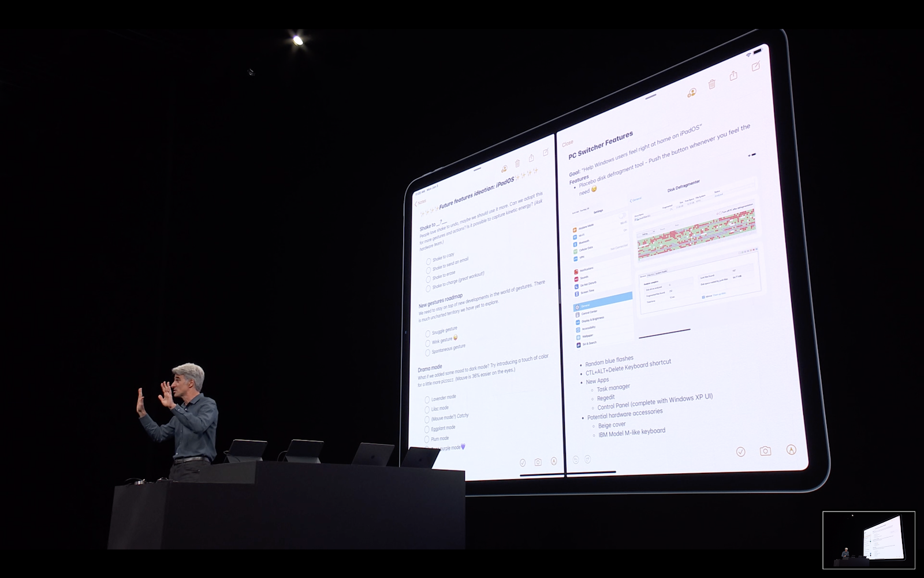Viewport: 924px width, 578px height.
Task: Tap the picture-in-picture preview thumbnail
Action: [x=869, y=540]
